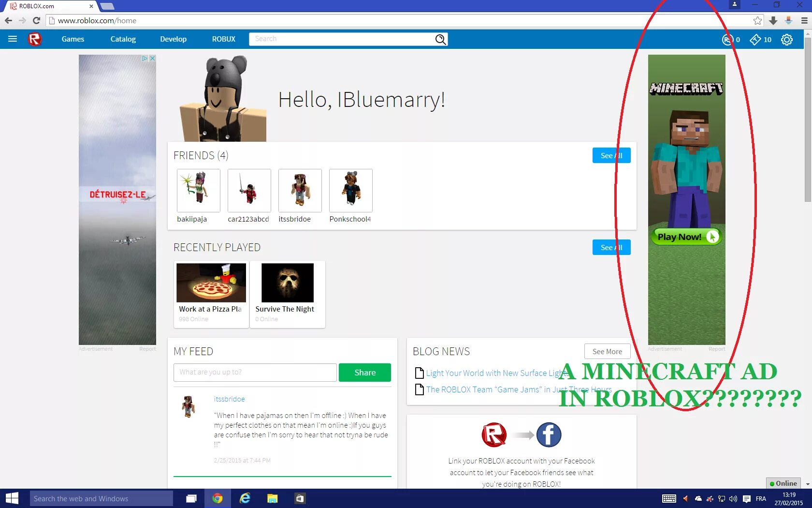Click the FRA language indicator
This screenshot has height=508, width=812.
point(761,499)
